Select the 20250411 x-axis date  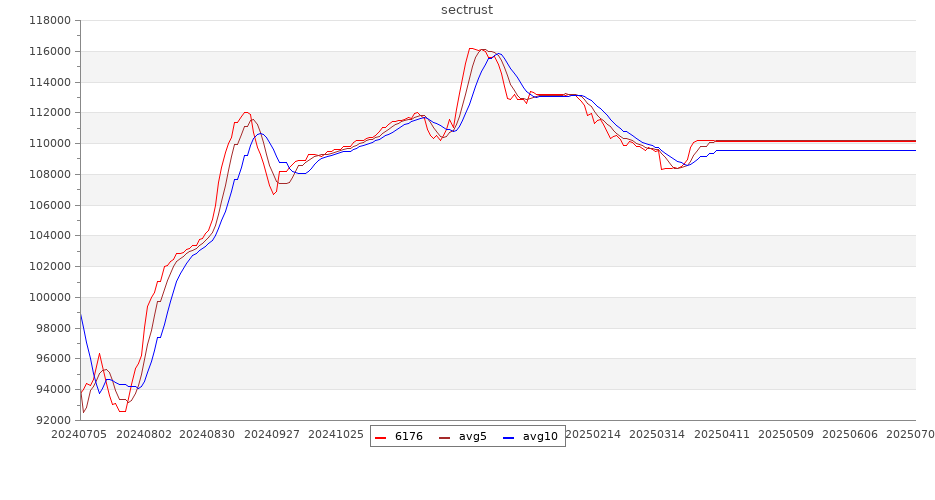tap(721, 435)
